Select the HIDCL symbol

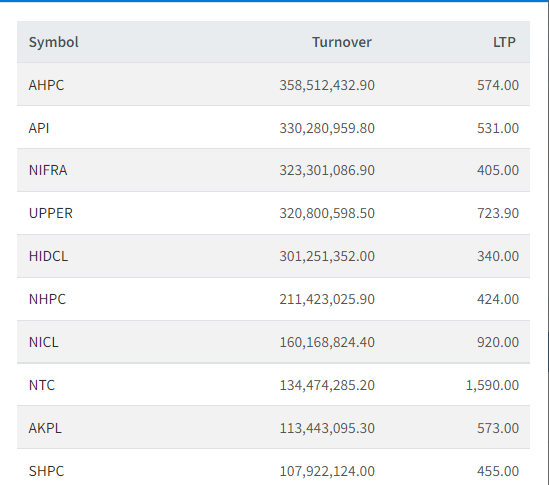point(48,256)
